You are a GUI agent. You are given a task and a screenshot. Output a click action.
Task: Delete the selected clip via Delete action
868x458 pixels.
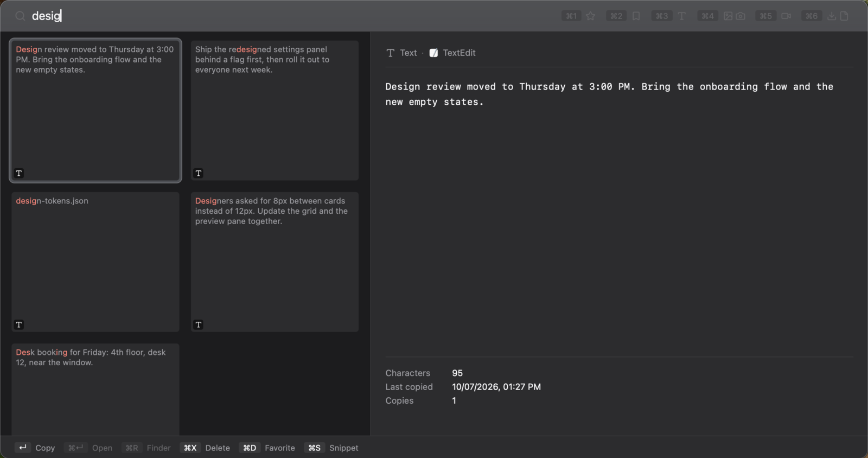click(218, 448)
